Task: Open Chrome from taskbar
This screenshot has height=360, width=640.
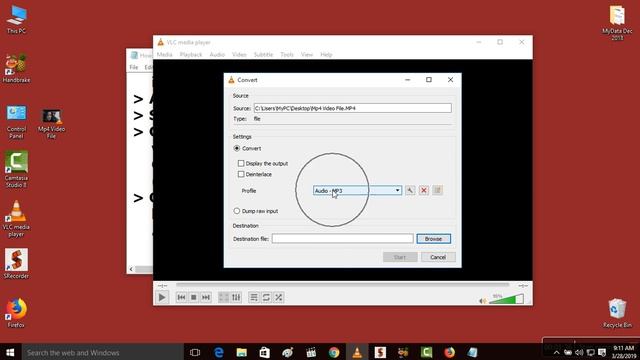Action: [x=334, y=352]
